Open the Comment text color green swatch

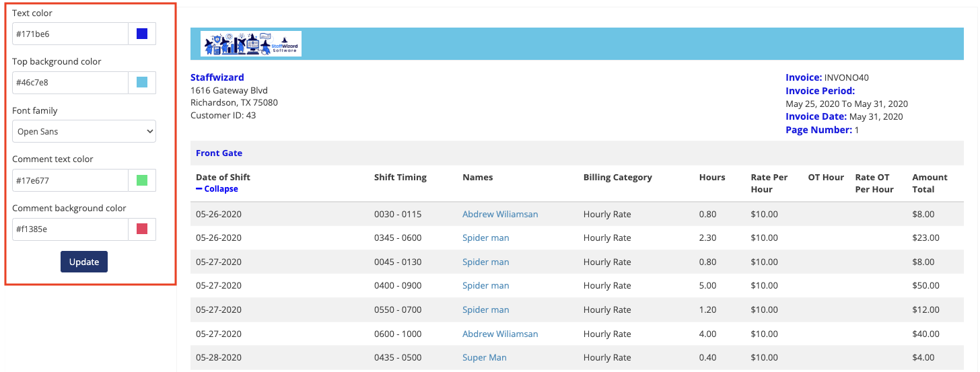(x=142, y=180)
